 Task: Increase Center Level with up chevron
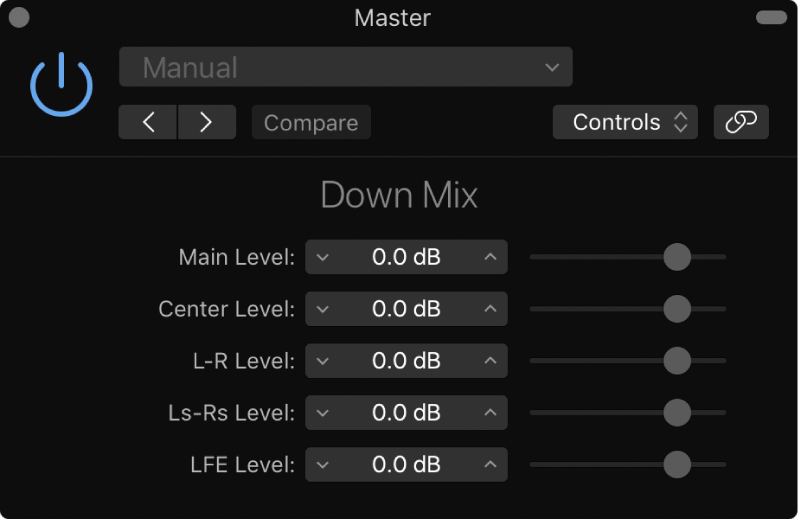(x=490, y=309)
